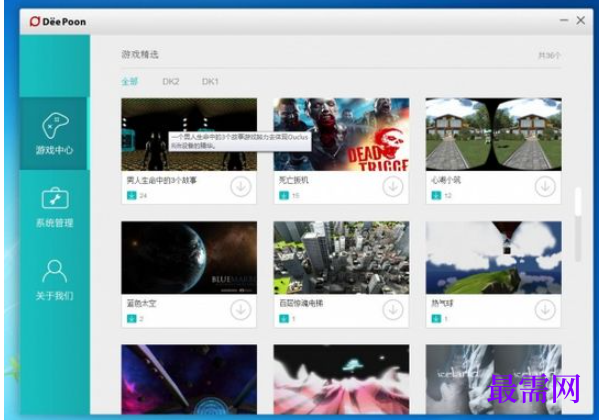The height and width of the screenshot is (420, 599).
Task: Click the 热气球 title text
Action: (442, 303)
